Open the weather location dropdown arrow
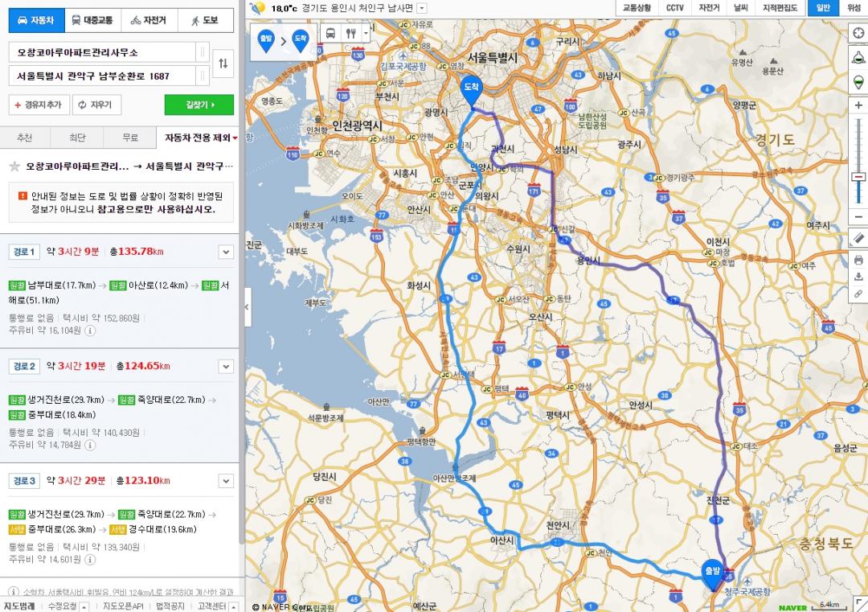This screenshot has height=612, width=868. tap(423, 8)
